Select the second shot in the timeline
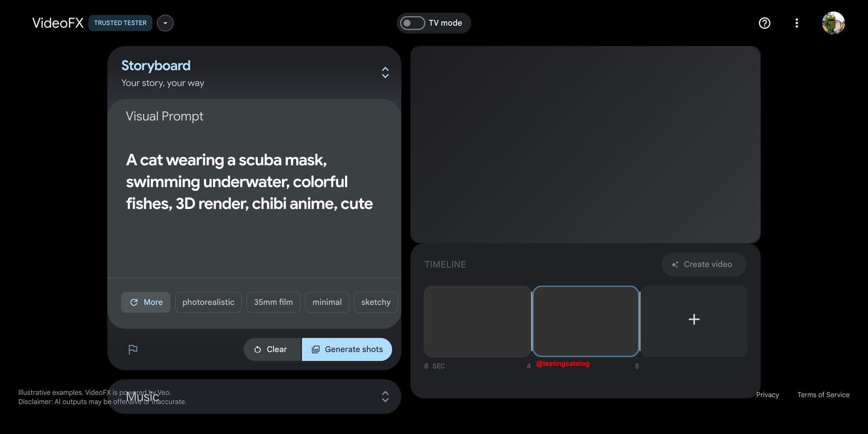Screen dimensions: 868x434 point(586,321)
